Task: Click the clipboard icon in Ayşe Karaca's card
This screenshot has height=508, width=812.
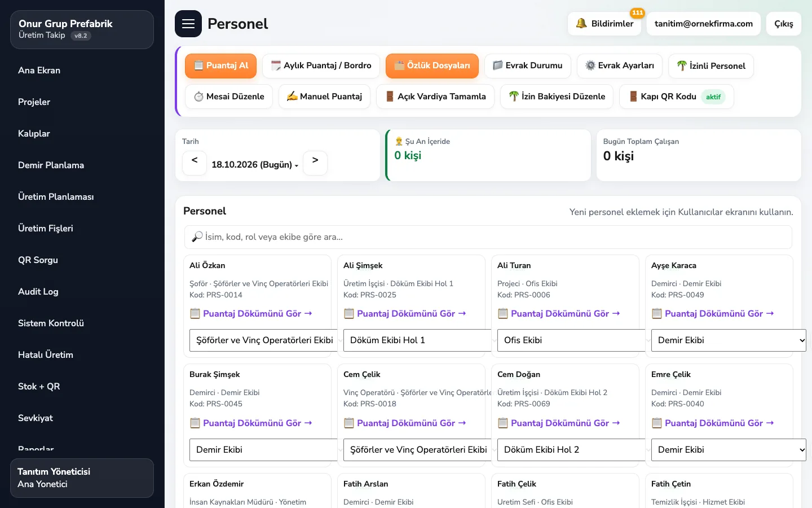Action: coord(657,313)
